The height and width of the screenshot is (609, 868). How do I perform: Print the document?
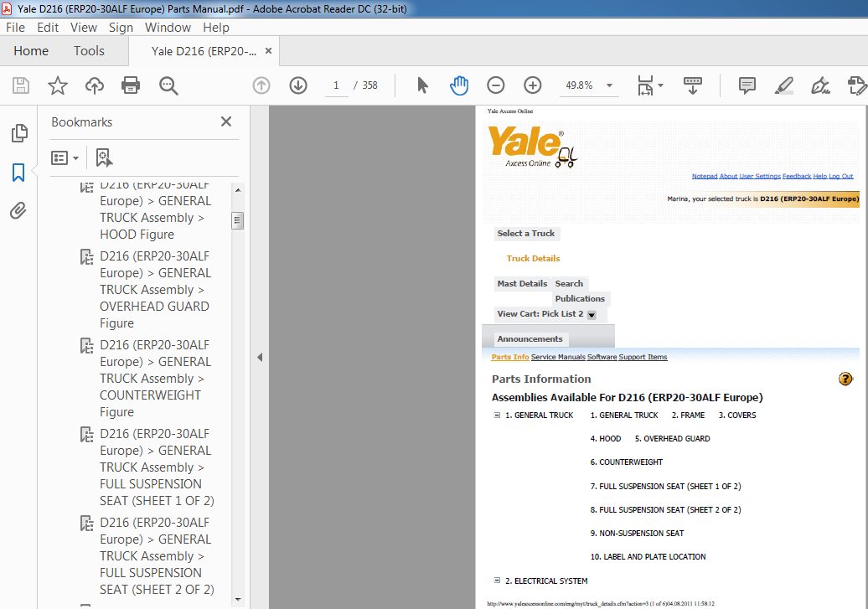pyautogui.click(x=131, y=85)
